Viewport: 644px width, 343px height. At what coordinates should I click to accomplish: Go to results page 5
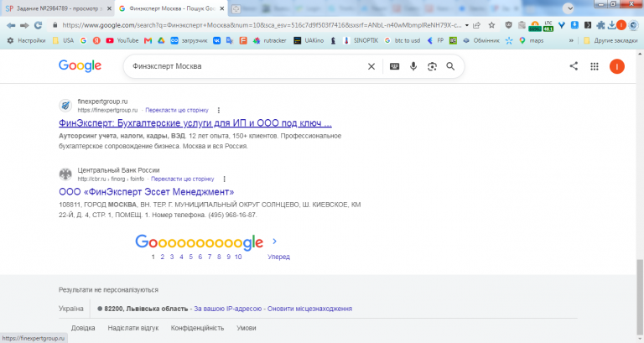pos(190,257)
